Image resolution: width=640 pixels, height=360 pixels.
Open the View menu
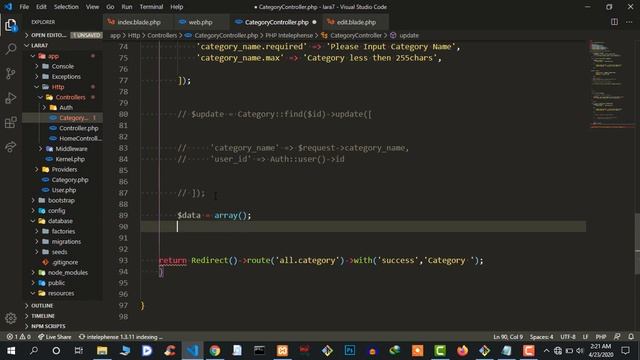point(92,7)
